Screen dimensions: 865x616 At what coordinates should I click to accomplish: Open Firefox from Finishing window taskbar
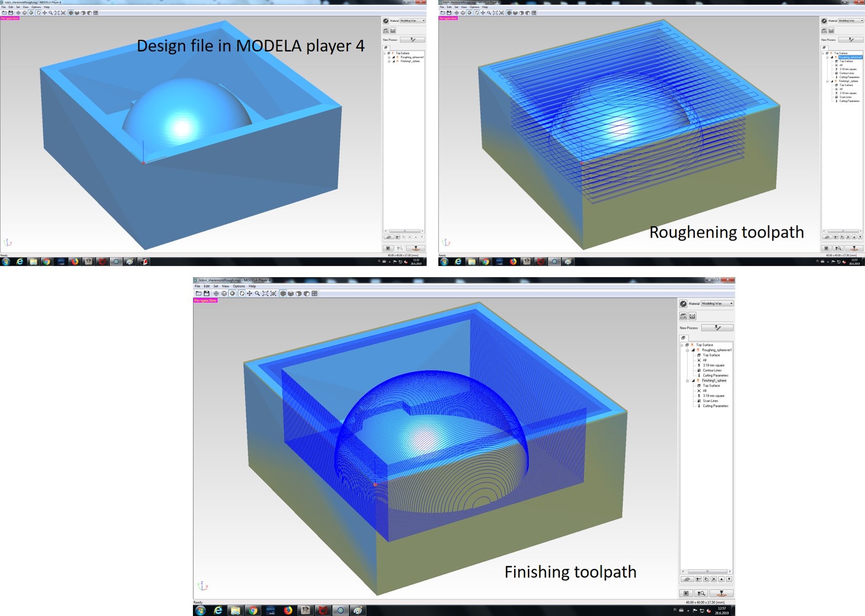[x=288, y=611]
